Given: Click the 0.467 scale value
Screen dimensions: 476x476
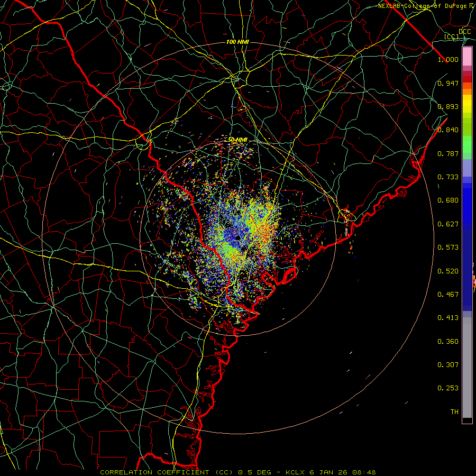Looking at the screenshot, I should pyautogui.click(x=448, y=295).
